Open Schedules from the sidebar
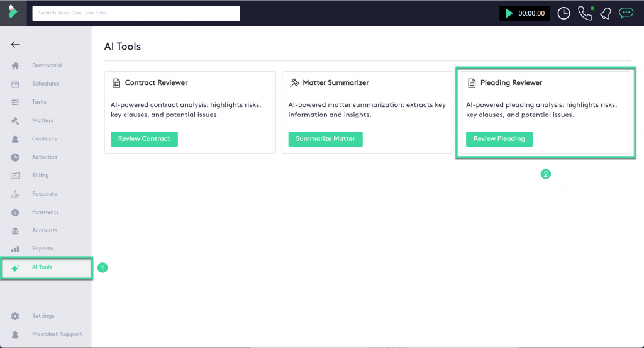 click(x=45, y=84)
